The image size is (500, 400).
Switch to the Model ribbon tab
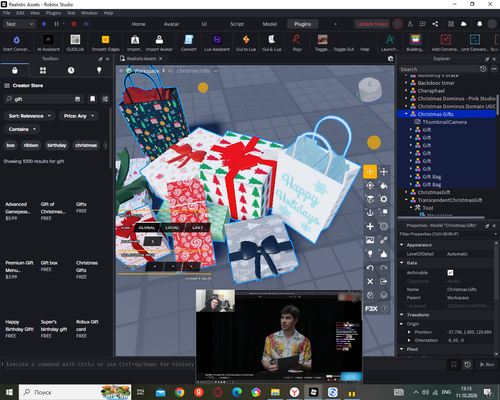[x=270, y=24]
